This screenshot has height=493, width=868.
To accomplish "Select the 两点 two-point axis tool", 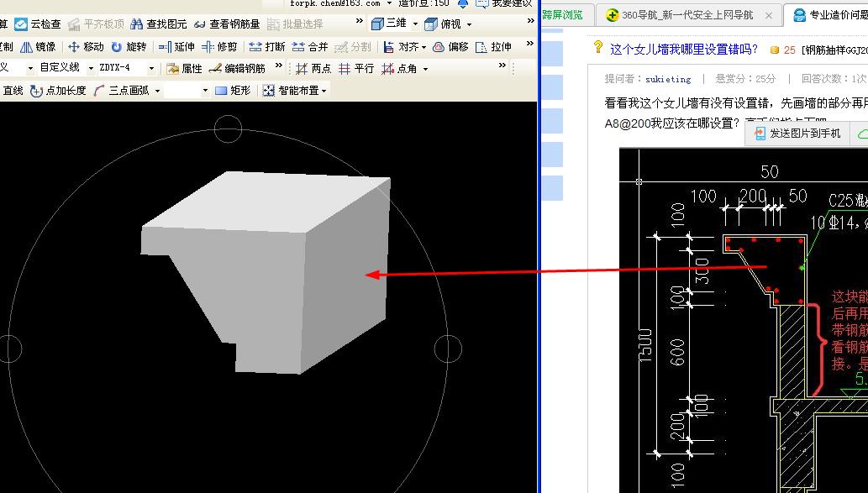I will (x=313, y=69).
